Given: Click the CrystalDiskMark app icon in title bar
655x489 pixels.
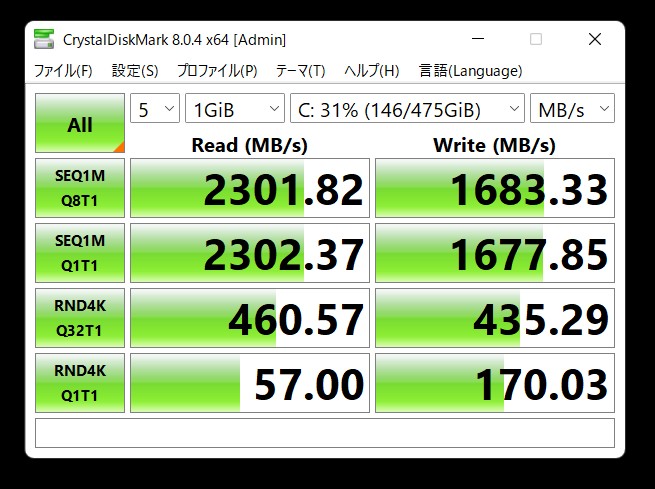Looking at the screenshot, I should [x=44, y=39].
